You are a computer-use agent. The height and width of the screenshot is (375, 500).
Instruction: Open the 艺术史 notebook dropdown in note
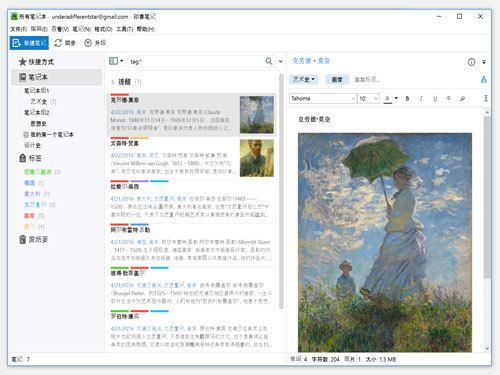[303, 79]
